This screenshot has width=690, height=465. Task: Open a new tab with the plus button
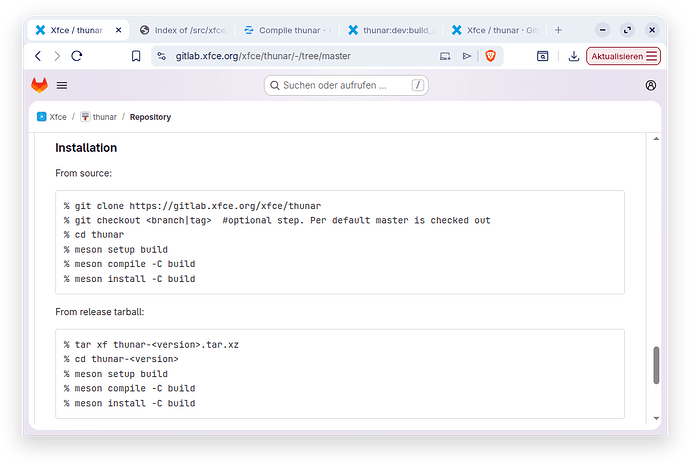pos(558,30)
